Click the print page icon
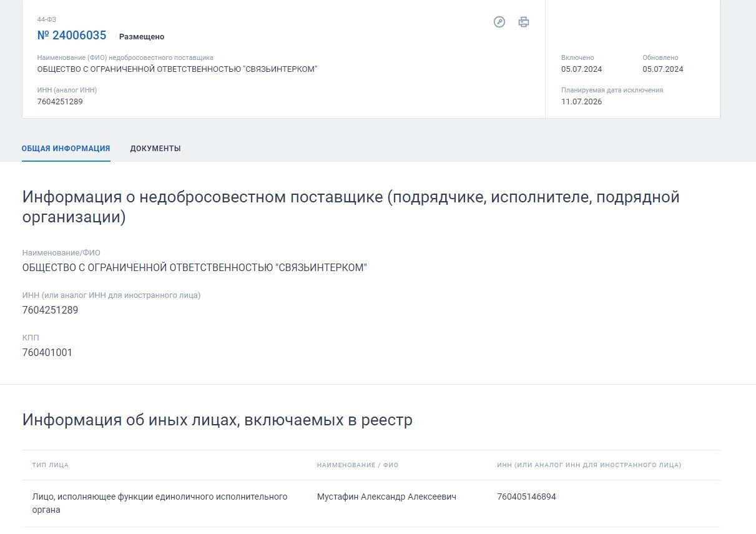 click(x=524, y=22)
